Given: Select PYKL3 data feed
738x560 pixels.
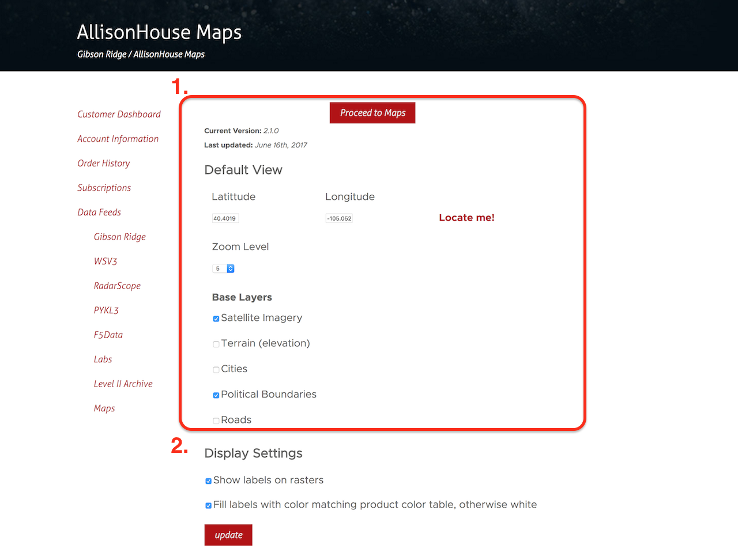Looking at the screenshot, I should coord(106,310).
